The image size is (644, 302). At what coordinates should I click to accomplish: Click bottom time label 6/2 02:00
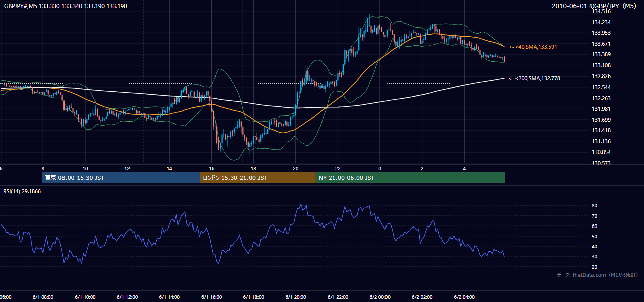click(422, 297)
